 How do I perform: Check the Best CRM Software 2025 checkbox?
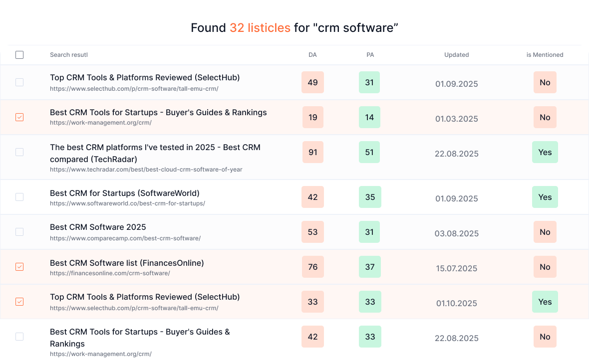(x=19, y=232)
